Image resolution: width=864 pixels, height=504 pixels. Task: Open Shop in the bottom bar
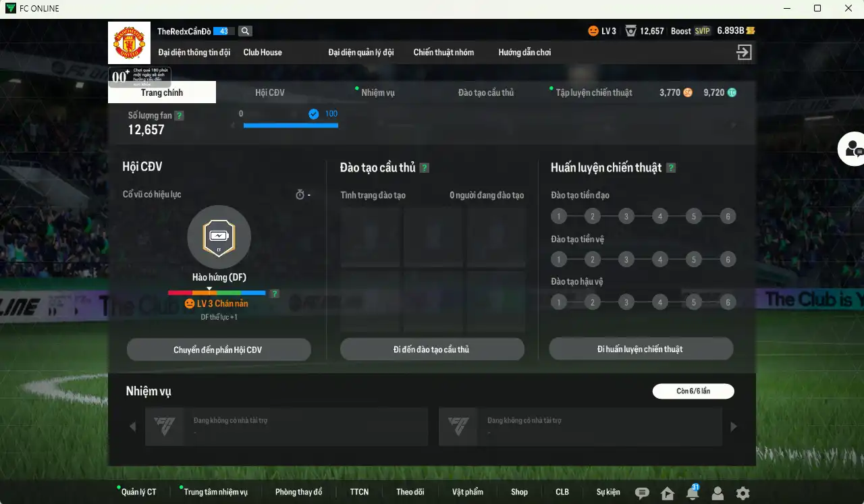click(519, 492)
